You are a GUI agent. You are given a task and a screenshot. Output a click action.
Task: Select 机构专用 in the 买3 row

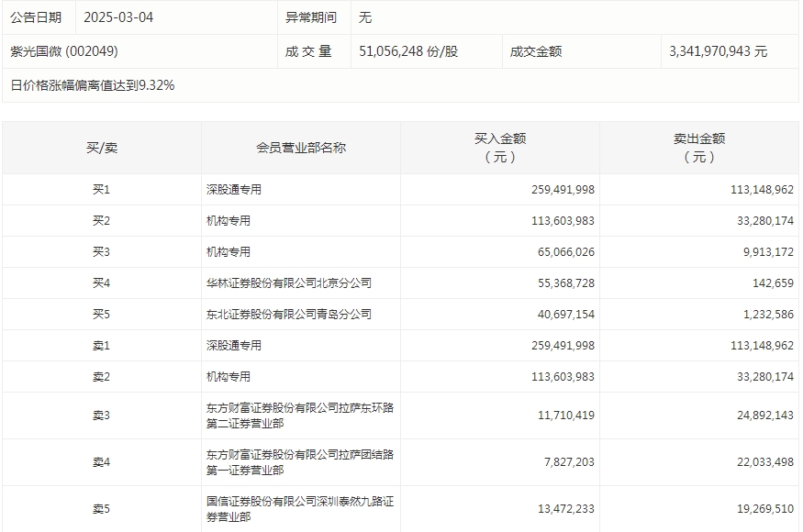pyautogui.click(x=229, y=252)
